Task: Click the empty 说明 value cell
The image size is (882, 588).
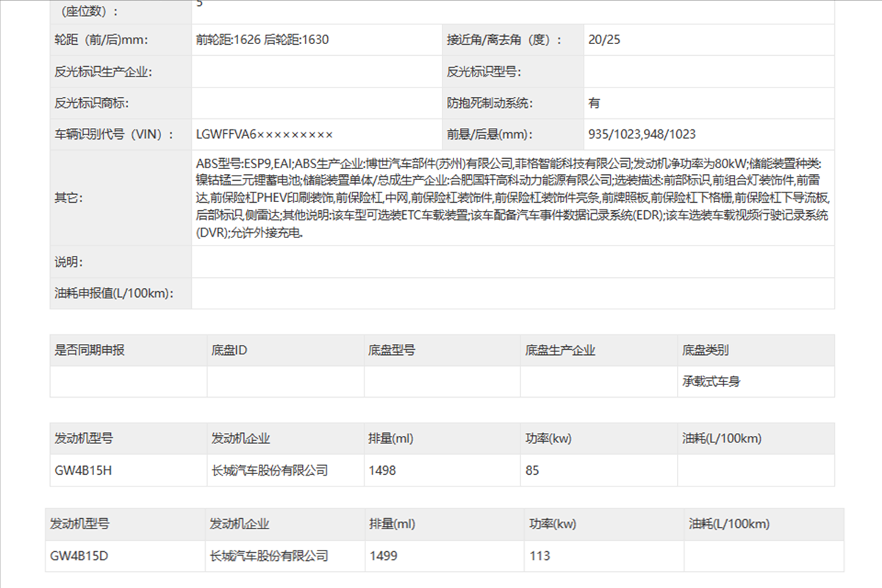Action: 512,262
